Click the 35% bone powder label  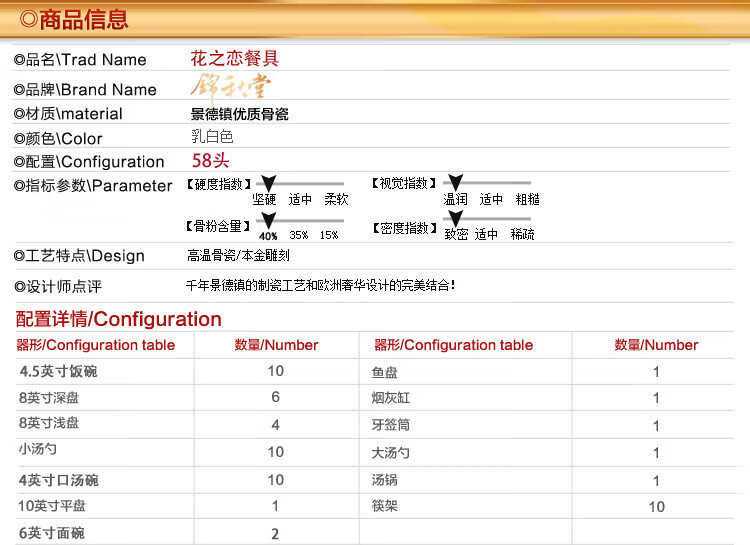coord(298,235)
